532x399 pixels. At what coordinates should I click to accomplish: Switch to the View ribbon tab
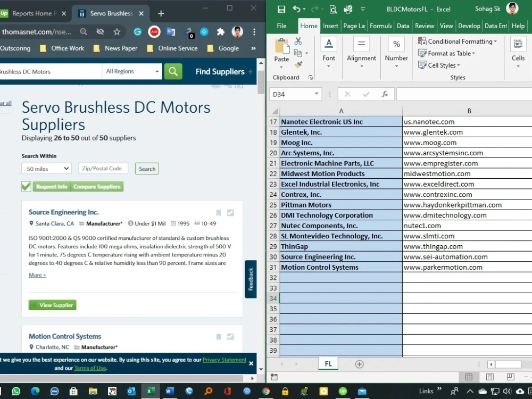(x=446, y=26)
